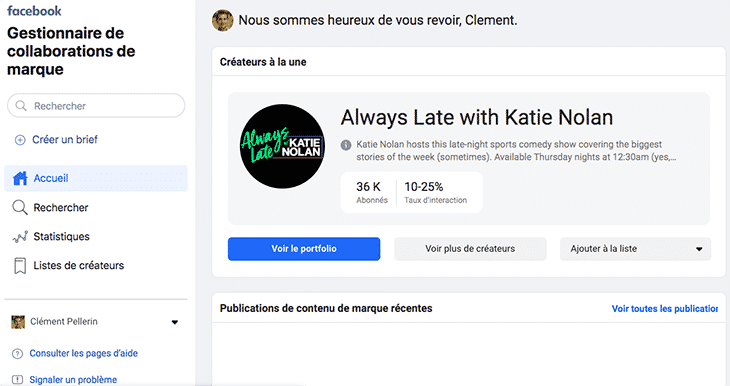The height and width of the screenshot is (386, 730).
Task: Click the Facebook logo
Action: pyautogui.click(x=34, y=11)
